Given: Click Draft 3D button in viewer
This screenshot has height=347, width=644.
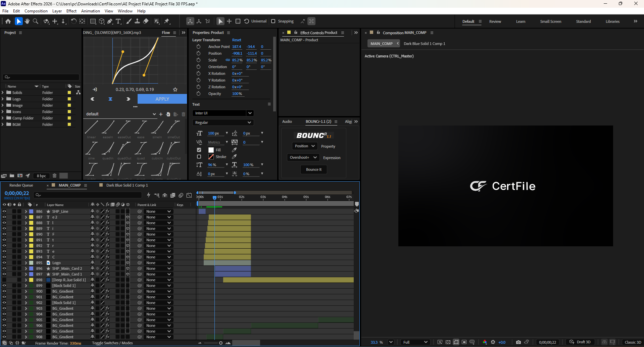Looking at the screenshot, I should [x=580, y=342].
